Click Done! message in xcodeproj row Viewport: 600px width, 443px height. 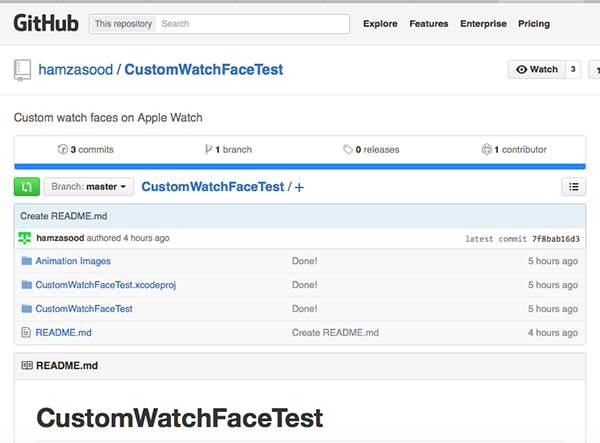tap(305, 285)
